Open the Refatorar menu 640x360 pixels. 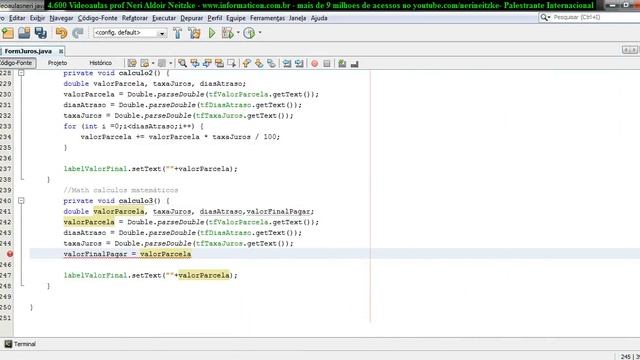(x=135, y=18)
